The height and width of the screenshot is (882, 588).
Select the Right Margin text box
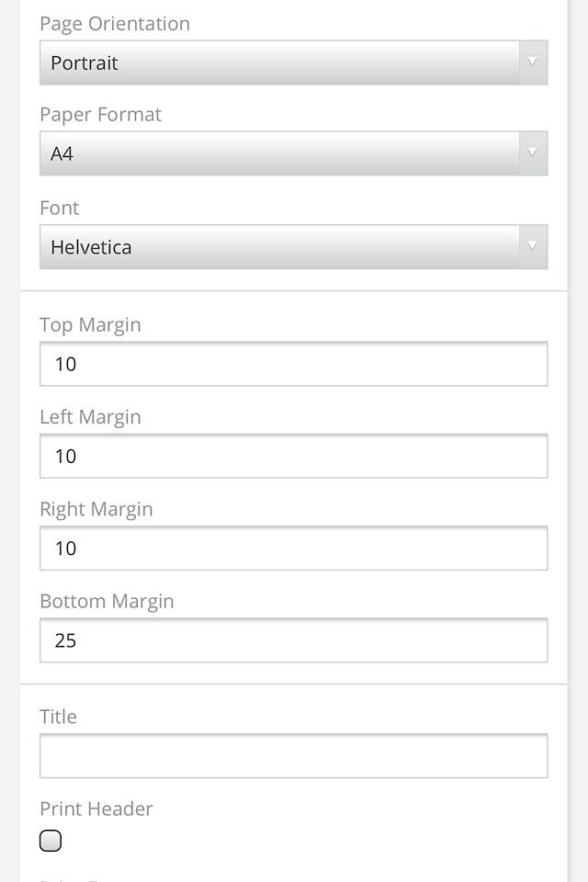(x=293, y=548)
